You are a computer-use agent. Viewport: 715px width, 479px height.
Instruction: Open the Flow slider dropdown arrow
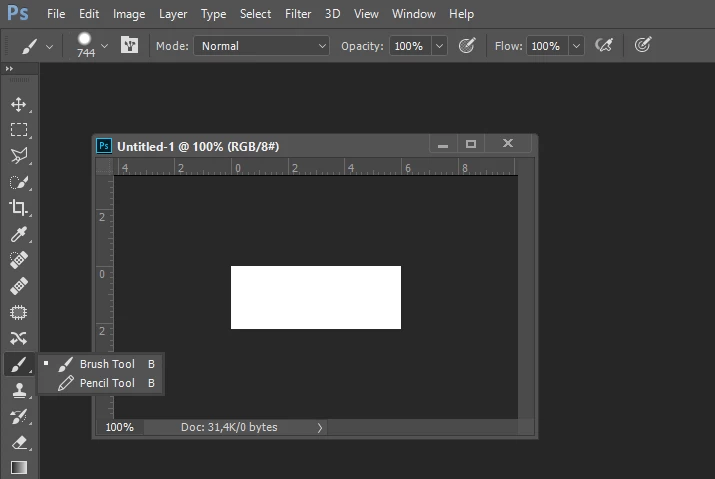pos(576,46)
